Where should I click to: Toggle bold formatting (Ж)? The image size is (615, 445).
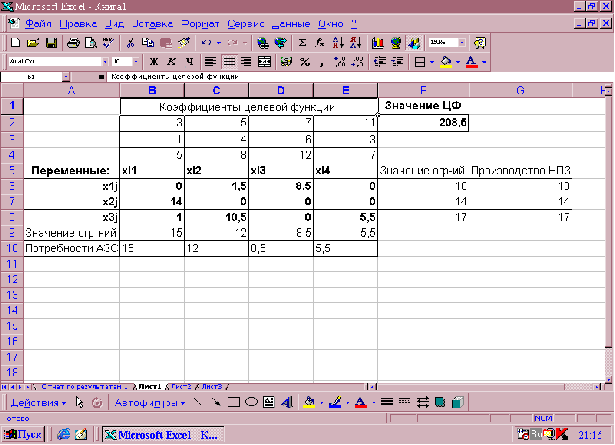[x=154, y=62]
